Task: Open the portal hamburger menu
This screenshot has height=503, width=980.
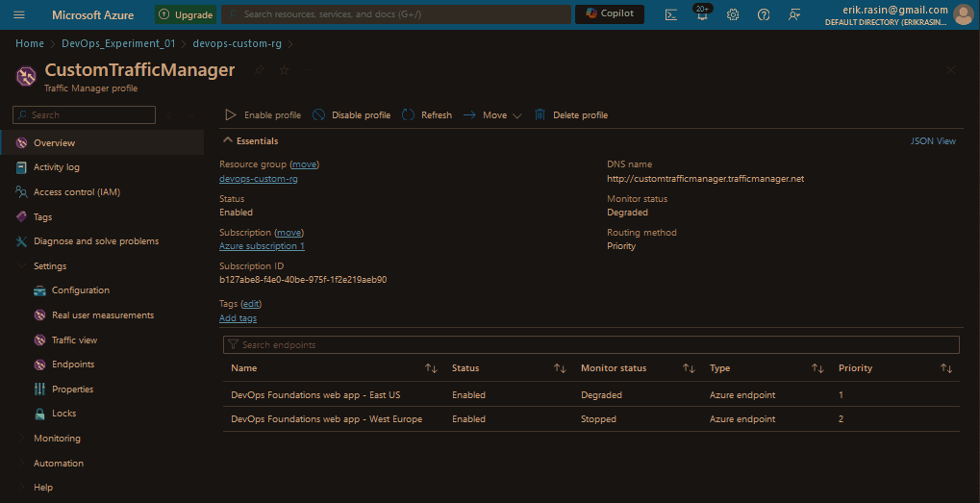Action: 18,14
